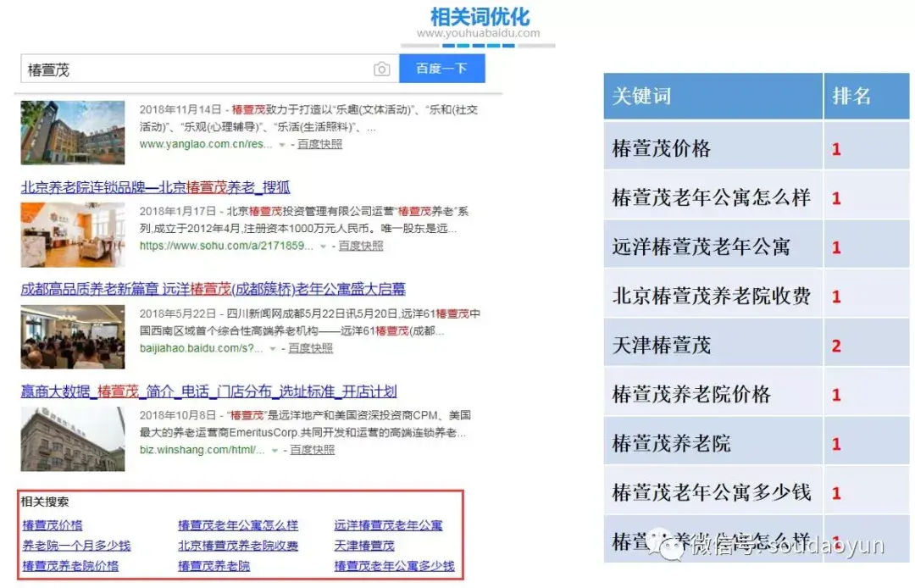Click related search 椿萱茂老年公寓怎么样

[x=238, y=525]
